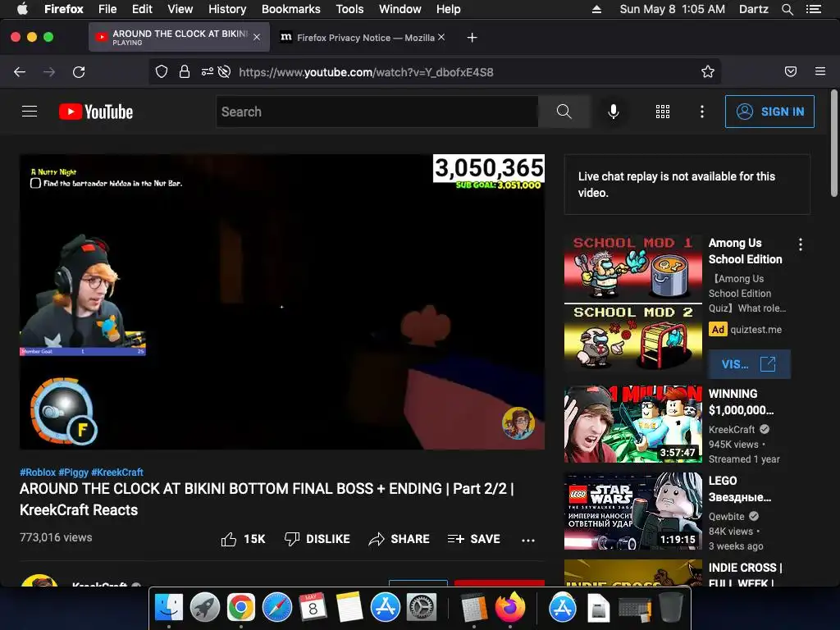840x630 pixels.
Task: Open the LEGO Star Wars video thumbnail
Action: [632, 511]
